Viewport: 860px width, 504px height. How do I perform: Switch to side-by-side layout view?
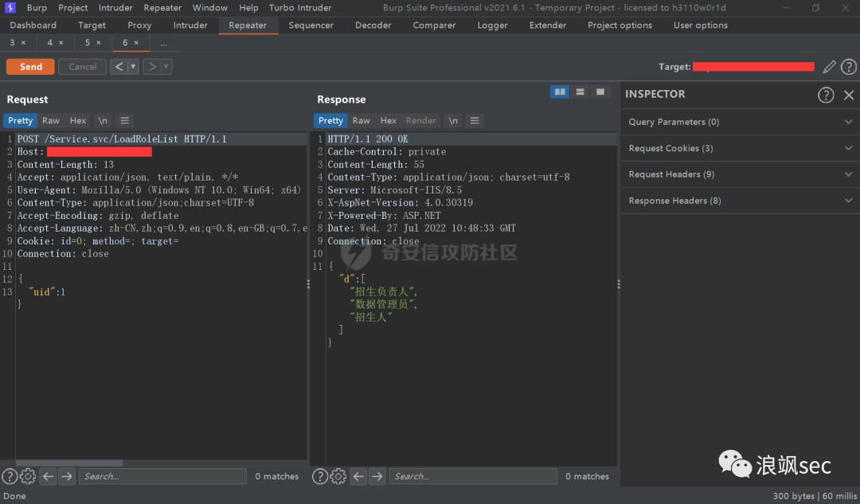560,92
